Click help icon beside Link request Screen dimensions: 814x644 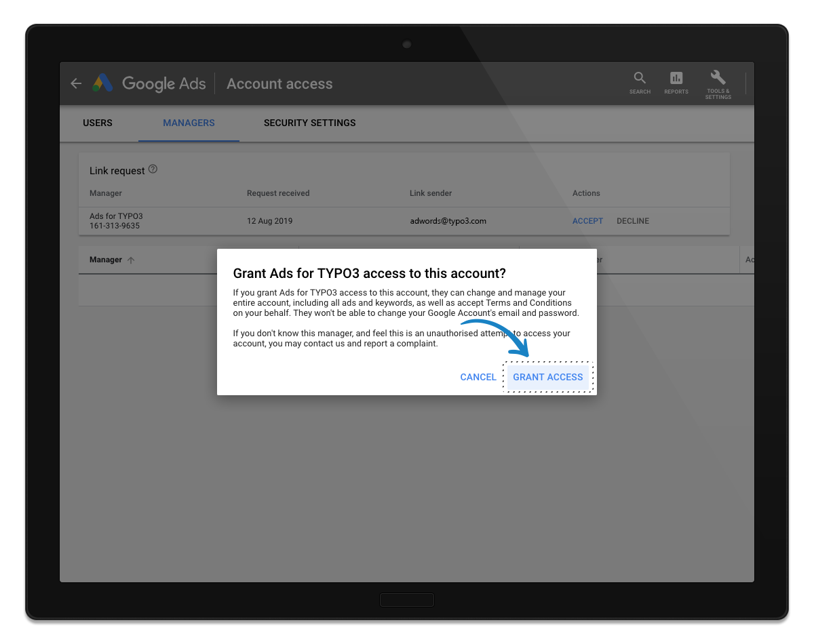click(x=153, y=169)
